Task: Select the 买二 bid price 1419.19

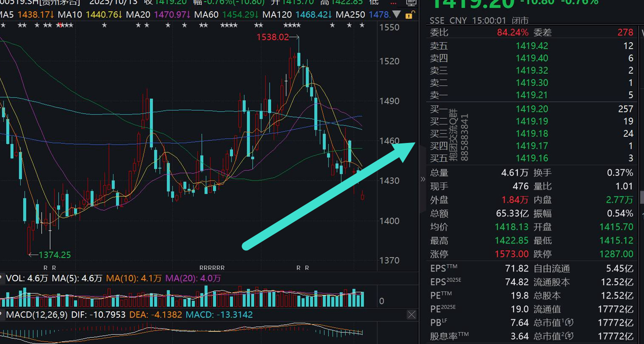Action: (x=532, y=121)
